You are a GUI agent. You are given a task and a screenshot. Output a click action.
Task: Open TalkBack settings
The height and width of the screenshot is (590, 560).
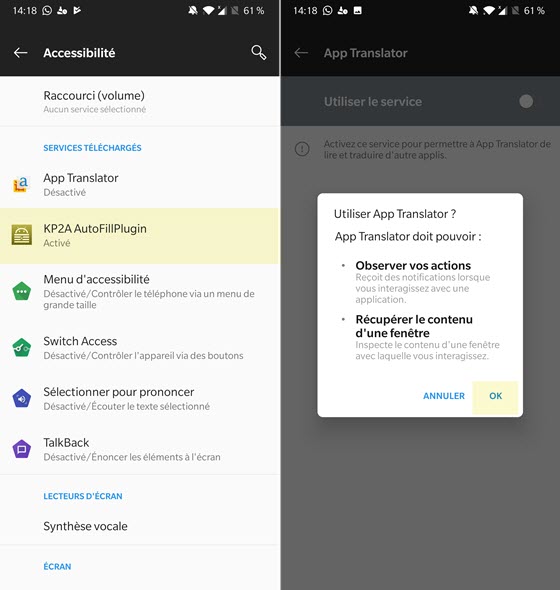140,449
